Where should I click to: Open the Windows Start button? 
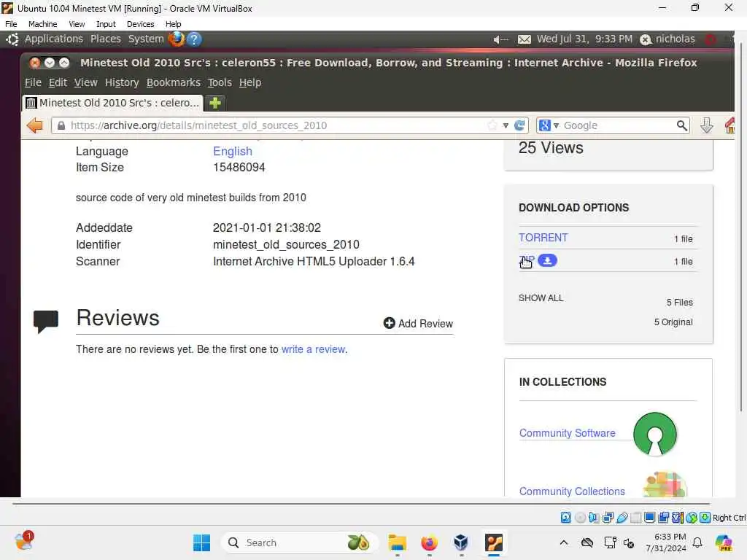tap(201, 542)
